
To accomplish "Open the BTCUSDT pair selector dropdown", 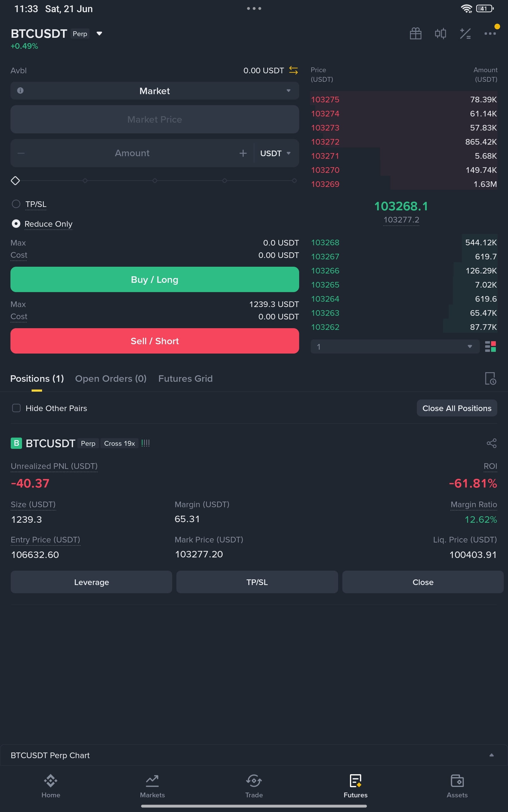I will [x=99, y=34].
